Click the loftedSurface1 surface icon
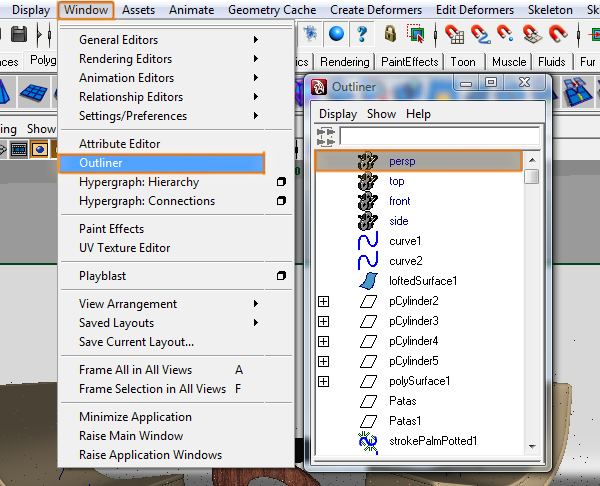This screenshot has height=486, width=600. coord(368,281)
